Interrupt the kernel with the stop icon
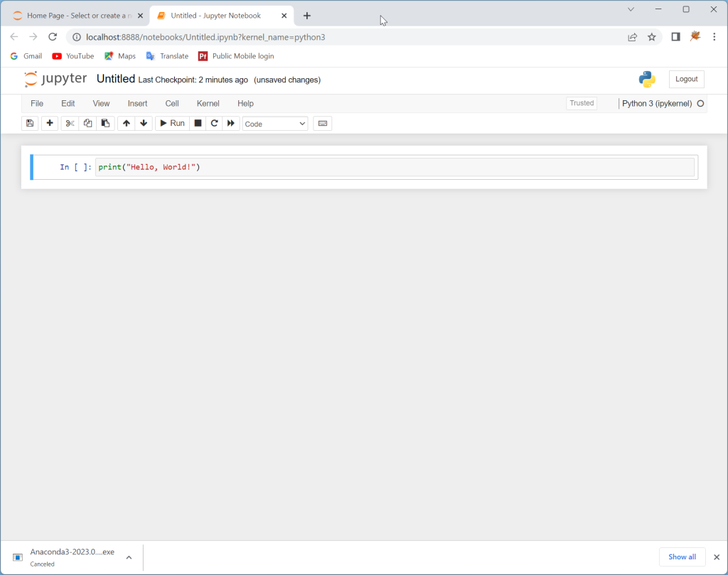Image resolution: width=728 pixels, height=575 pixels. [198, 124]
